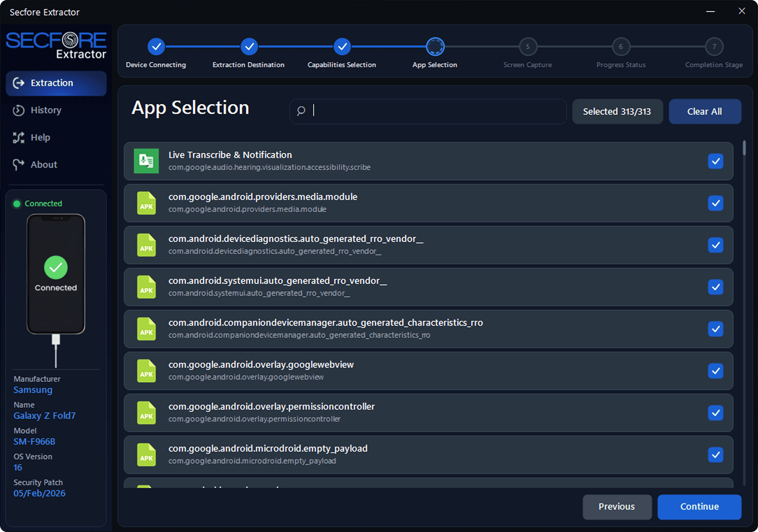Uncheck com.google.android.microdroid.empty_payload checkbox
Screen dimensions: 758x532
pos(715,455)
